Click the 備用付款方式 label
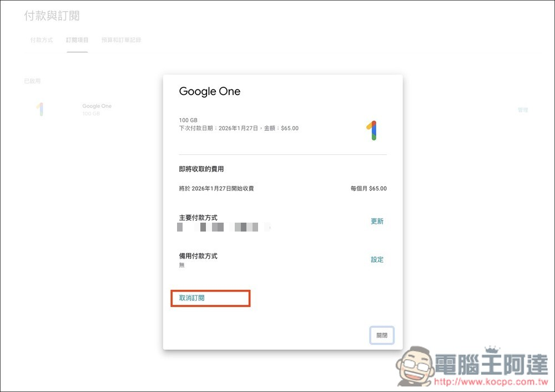 click(198, 255)
